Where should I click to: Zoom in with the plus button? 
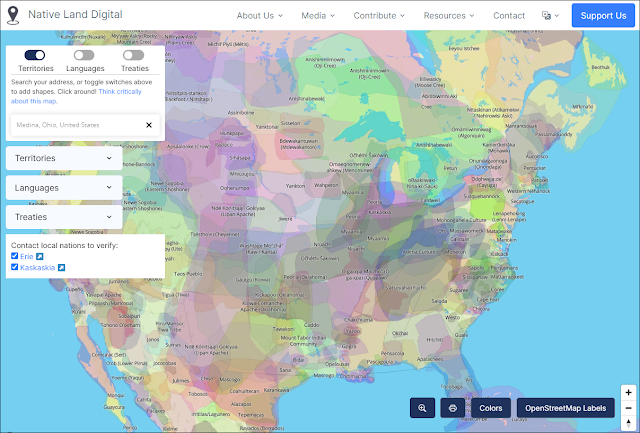coord(628,393)
